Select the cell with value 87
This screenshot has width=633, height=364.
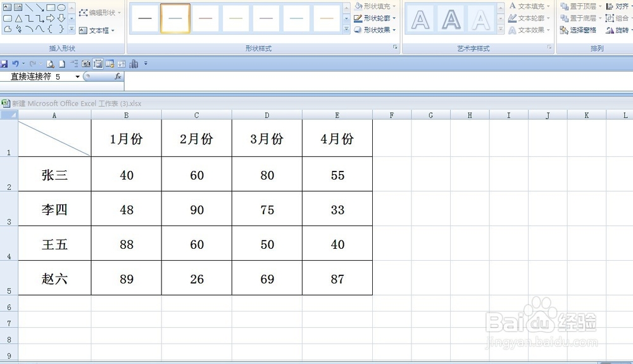coord(337,279)
